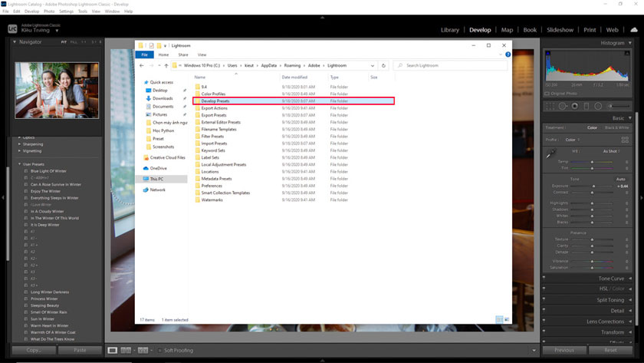Choose Color treatment
The height and width of the screenshot is (363, 644).
tap(592, 128)
